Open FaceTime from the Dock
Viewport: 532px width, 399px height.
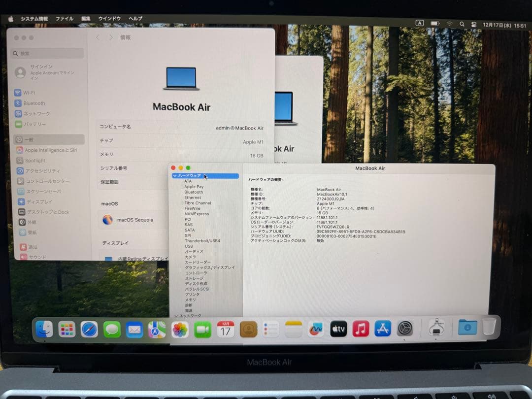(x=204, y=328)
